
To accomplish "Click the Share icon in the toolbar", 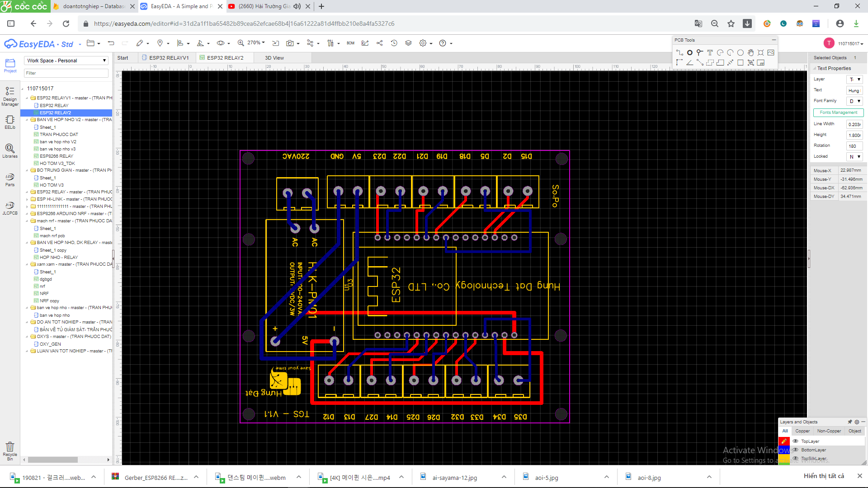I will pyautogui.click(x=379, y=43).
